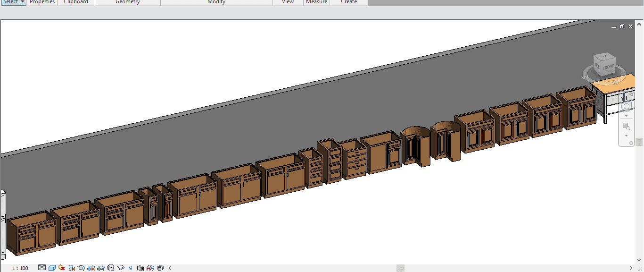Image resolution: width=644 pixels, height=272 pixels.
Task: Open the Detail Level icon in view bar
Action: coord(42,268)
